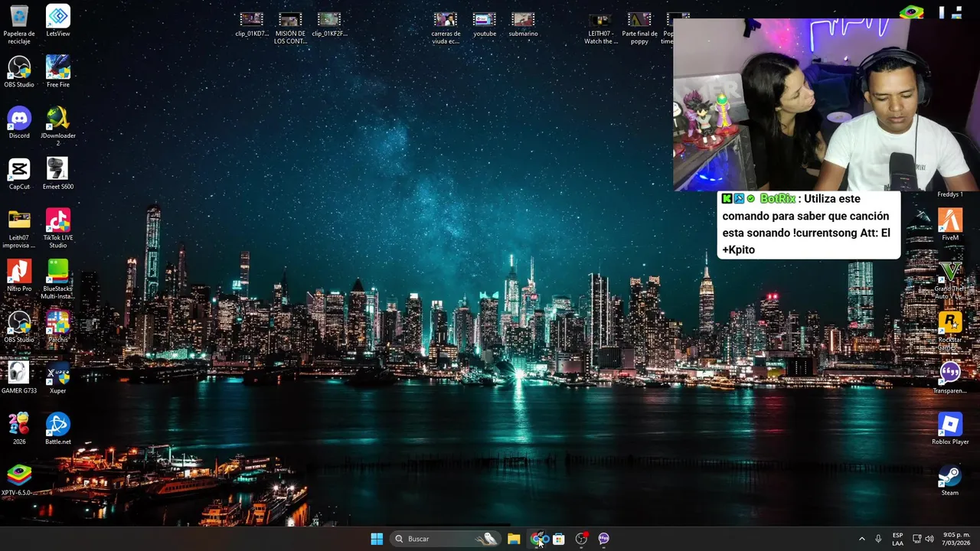Launch the CapCut video editor icon
The width and height of the screenshot is (980, 551).
point(19,174)
